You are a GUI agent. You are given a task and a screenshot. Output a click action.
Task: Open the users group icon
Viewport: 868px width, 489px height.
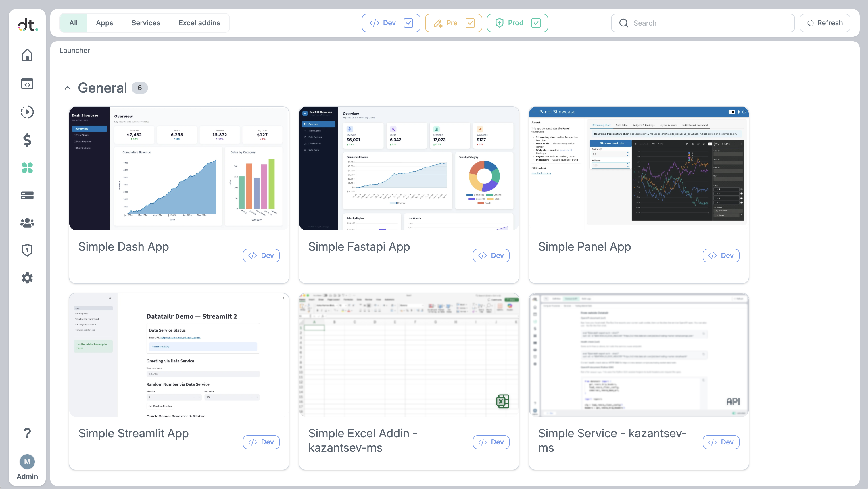coord(27,223)
